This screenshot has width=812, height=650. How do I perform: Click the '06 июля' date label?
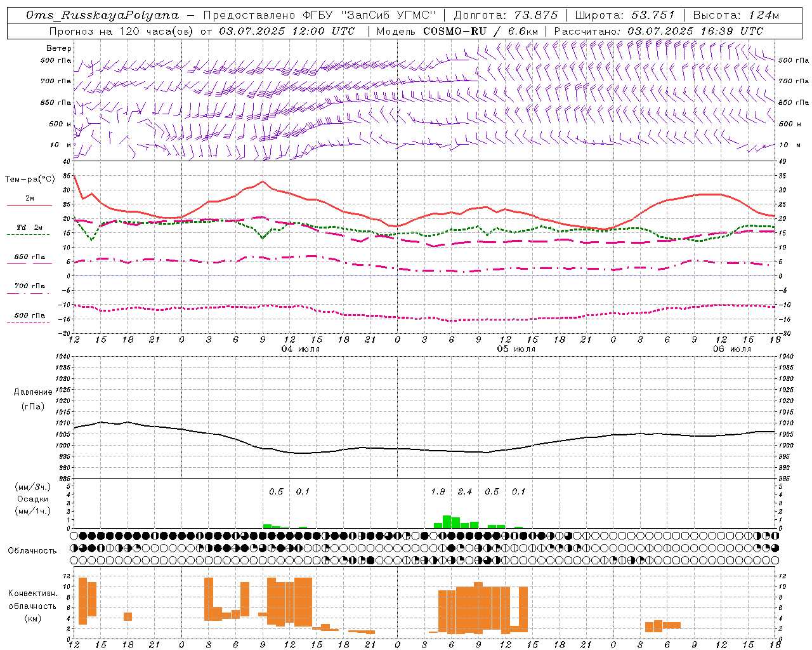(x=732, y=349)
